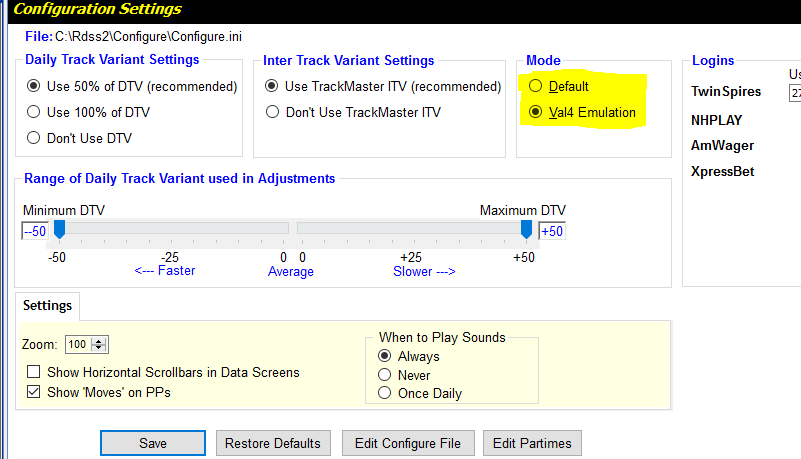The width and height of the screenshot is (801, 459).
Task: Click the NHPLAY login label
Action: click(716, 120)
